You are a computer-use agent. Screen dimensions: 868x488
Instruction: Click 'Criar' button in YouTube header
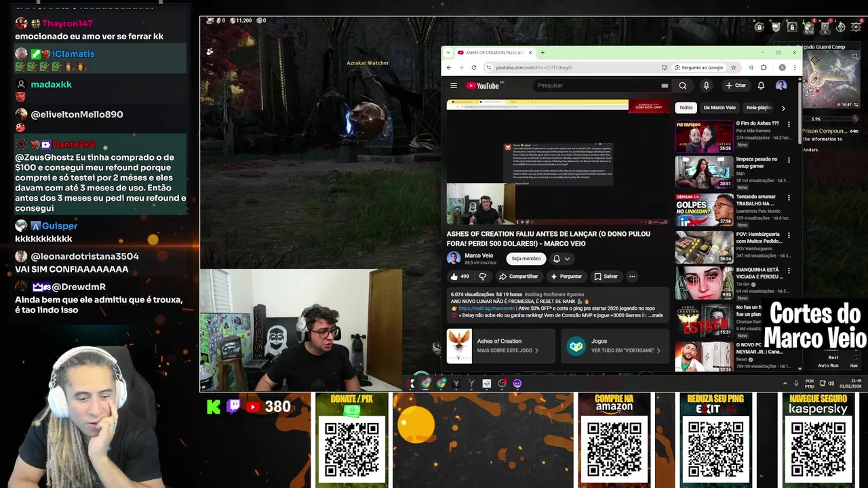[x=736, y=85]
